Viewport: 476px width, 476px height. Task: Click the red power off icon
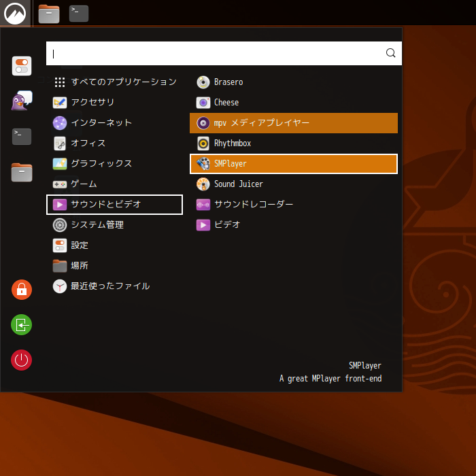coord(22,360)
